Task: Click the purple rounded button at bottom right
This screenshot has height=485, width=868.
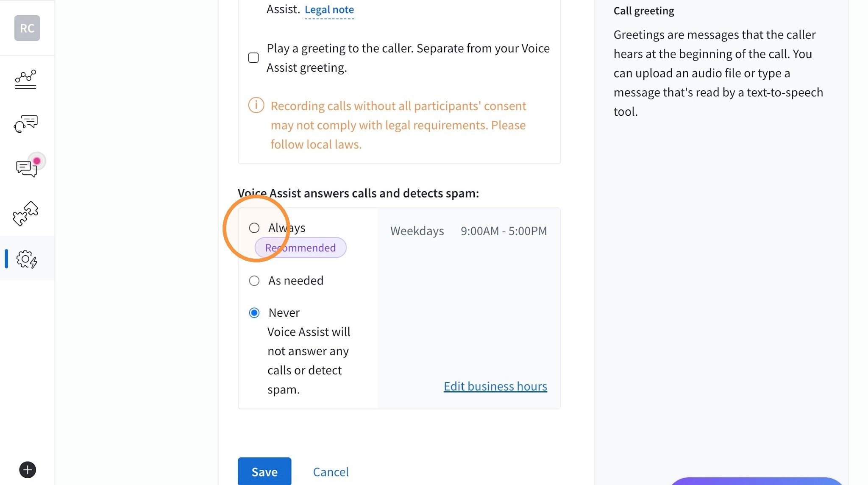Action: 757,481
